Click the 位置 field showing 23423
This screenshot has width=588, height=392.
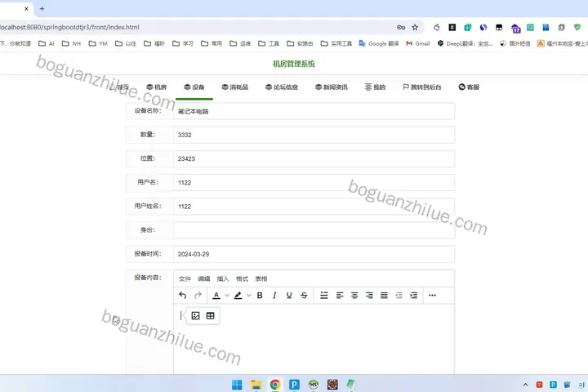314,159
